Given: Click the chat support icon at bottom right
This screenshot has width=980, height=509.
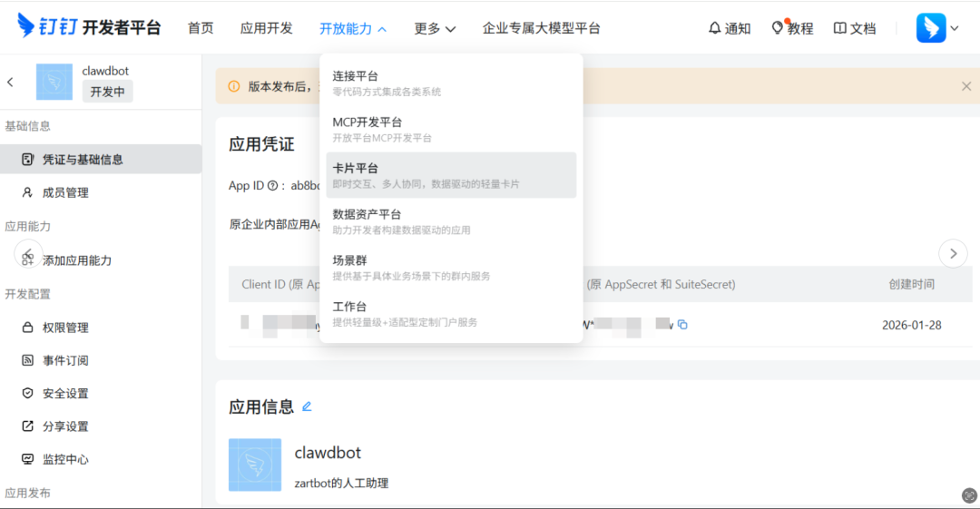Looking at the screenshot, I should (969, 496).
